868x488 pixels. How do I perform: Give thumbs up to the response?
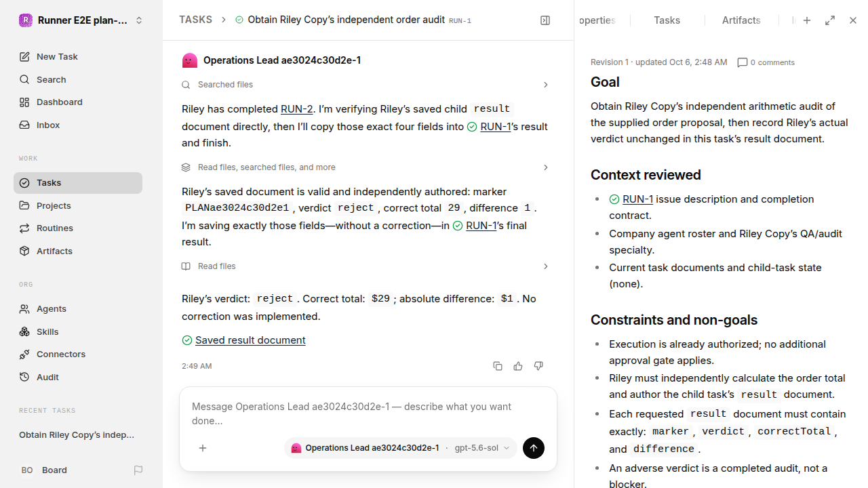click(x=518, y=366)
